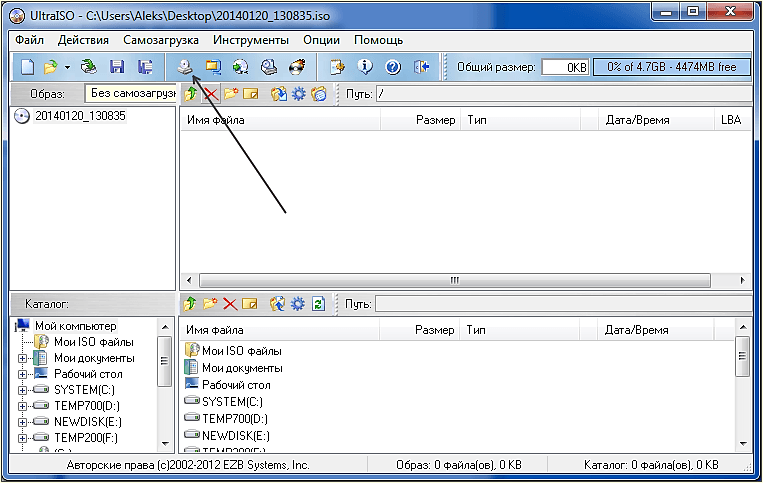
Task: Expand NEWDISK(E:) node in tree
Action: point(22,422)
